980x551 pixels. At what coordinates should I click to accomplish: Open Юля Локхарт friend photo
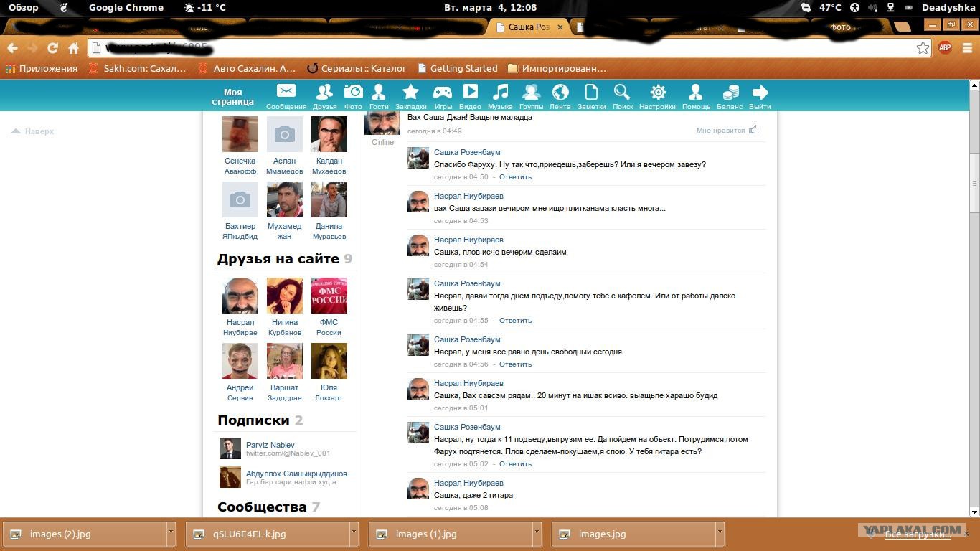[329, 361]
